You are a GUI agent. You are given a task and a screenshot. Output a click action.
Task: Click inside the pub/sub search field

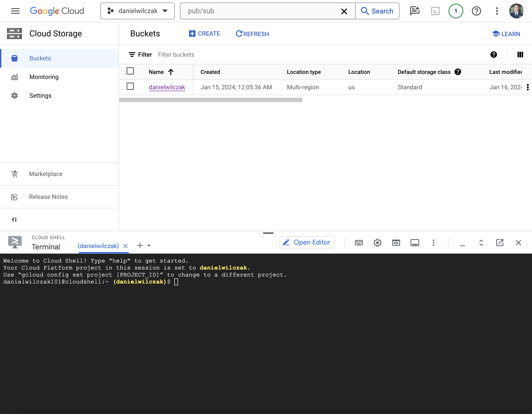(261, 11)
